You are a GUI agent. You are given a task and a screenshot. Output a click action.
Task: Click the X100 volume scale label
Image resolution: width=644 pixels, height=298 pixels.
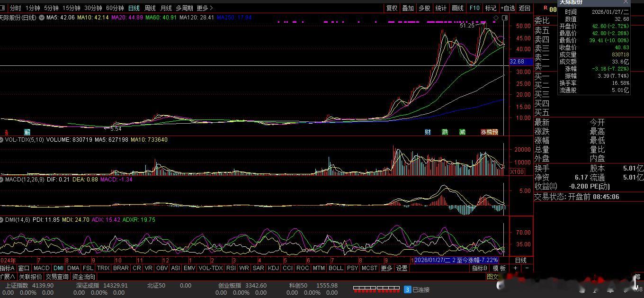[517, 172]
